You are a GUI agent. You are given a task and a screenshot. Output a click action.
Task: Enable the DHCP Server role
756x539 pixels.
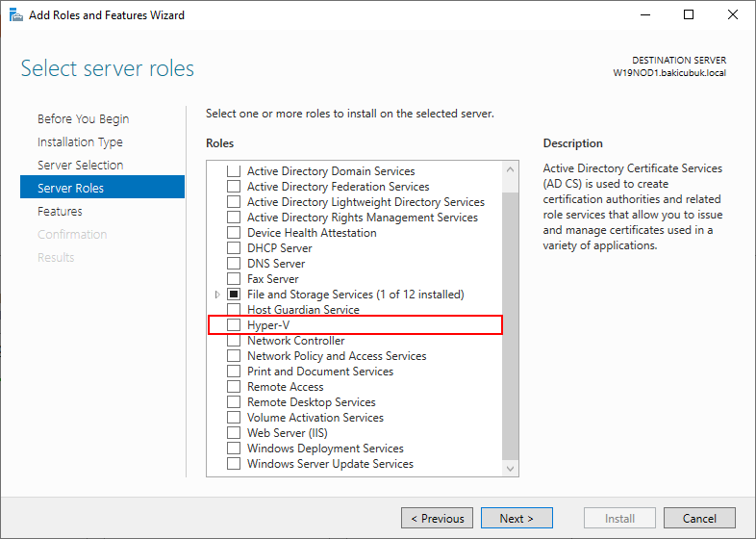pyautogui.click(x=234, y=248)
